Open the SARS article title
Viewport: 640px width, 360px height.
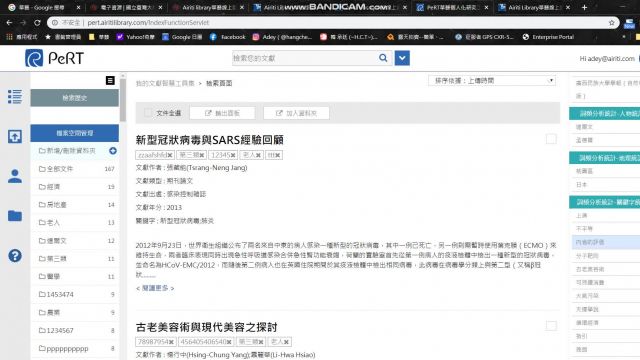click(209, 140)
